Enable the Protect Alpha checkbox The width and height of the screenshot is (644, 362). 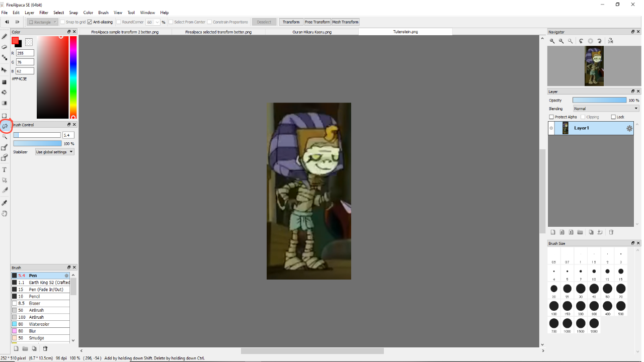point(551,117)
